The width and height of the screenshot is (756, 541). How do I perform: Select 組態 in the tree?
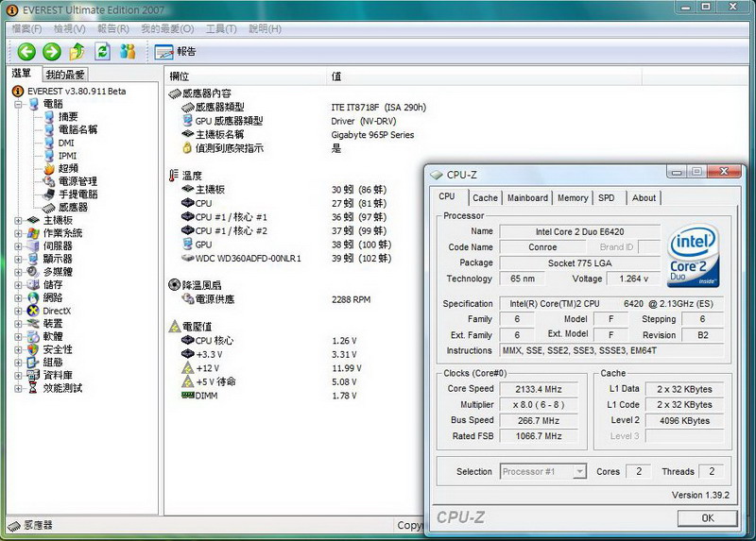tap(53, 363)
